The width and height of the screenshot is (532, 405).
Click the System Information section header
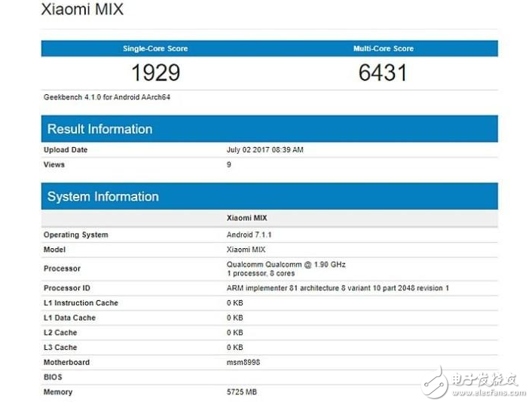coord(102,197)
